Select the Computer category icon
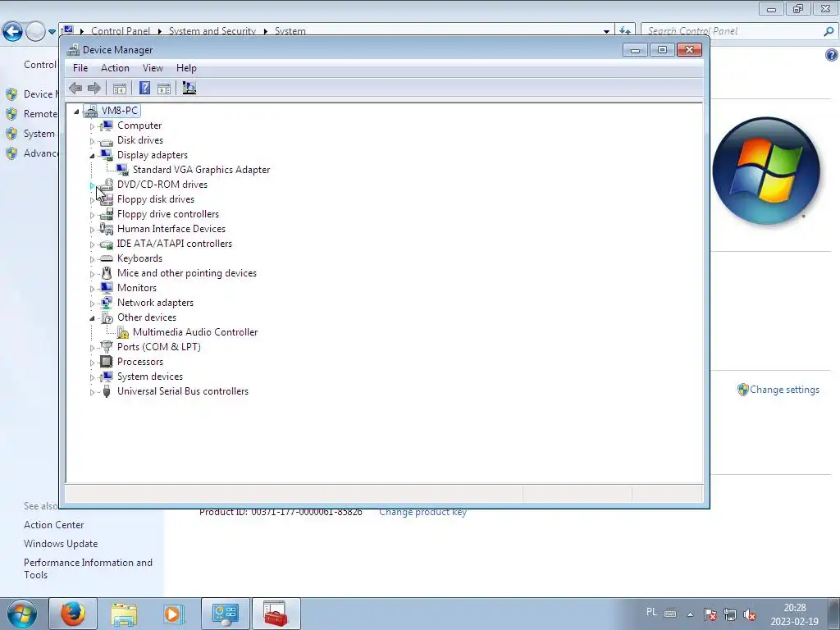Screen dimensions: 840x630 coord(107,126)
